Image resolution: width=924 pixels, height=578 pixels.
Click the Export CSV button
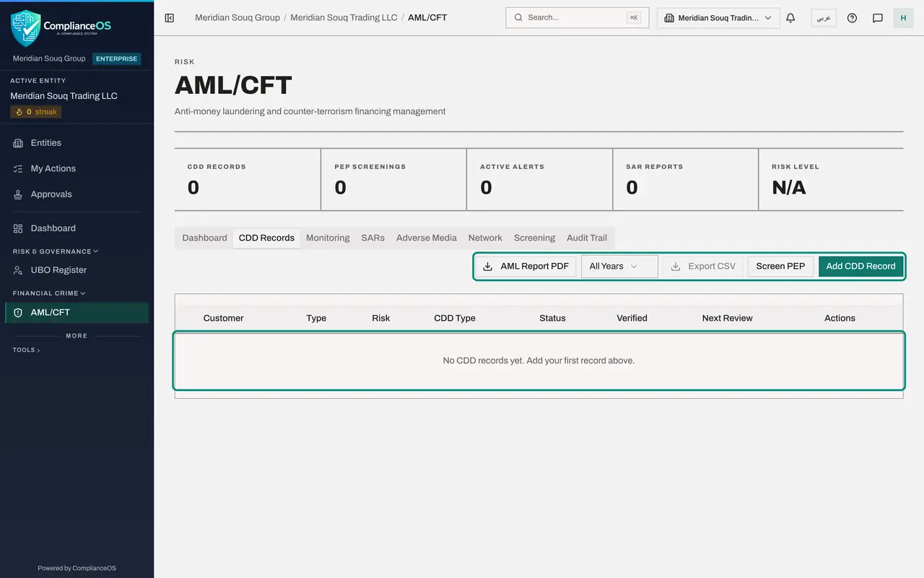(x=703, y=266)
